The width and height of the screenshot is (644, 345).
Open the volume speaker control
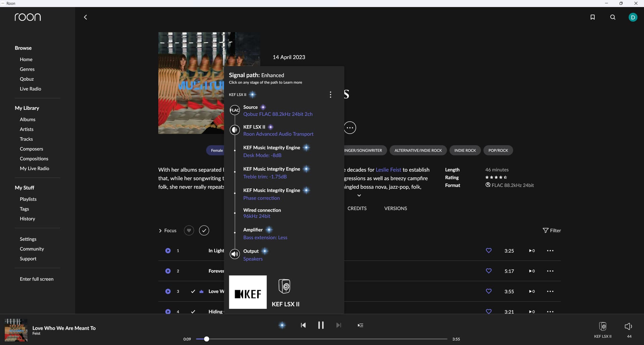[629, 326]
